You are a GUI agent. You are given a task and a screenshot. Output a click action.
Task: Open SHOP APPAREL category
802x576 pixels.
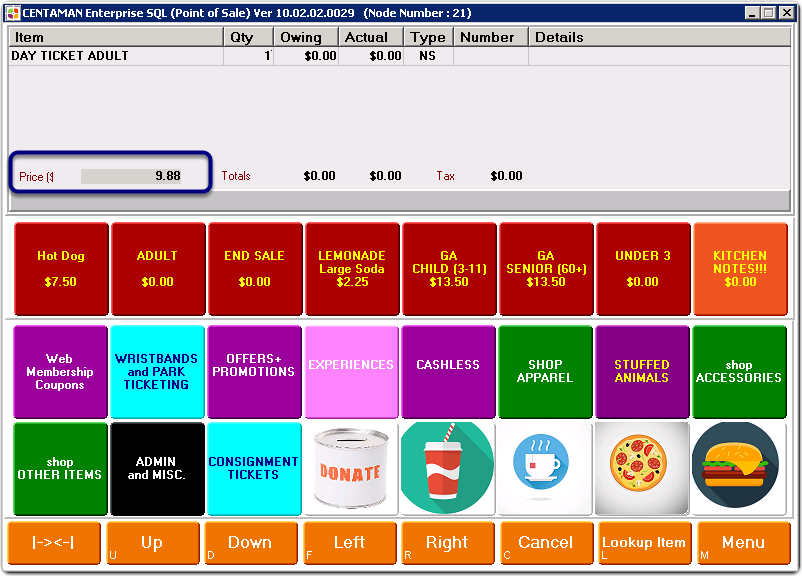545,372
